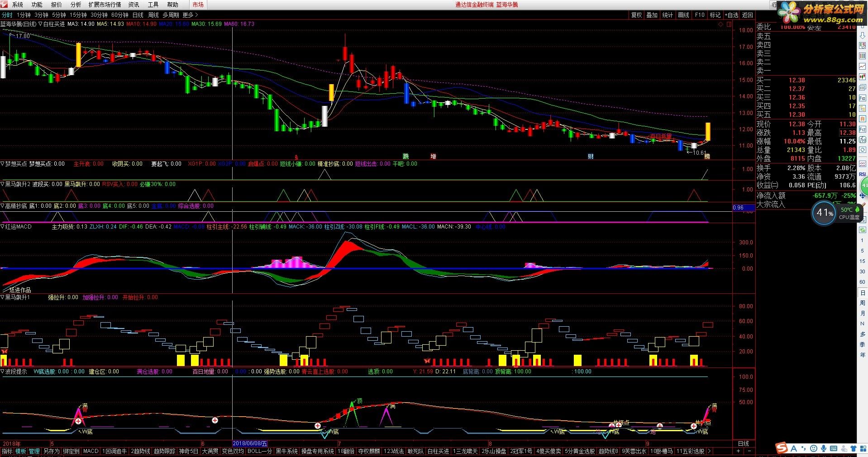Click the 标记 button
Viewport: 868px width, 457px height.
point(715,15)
